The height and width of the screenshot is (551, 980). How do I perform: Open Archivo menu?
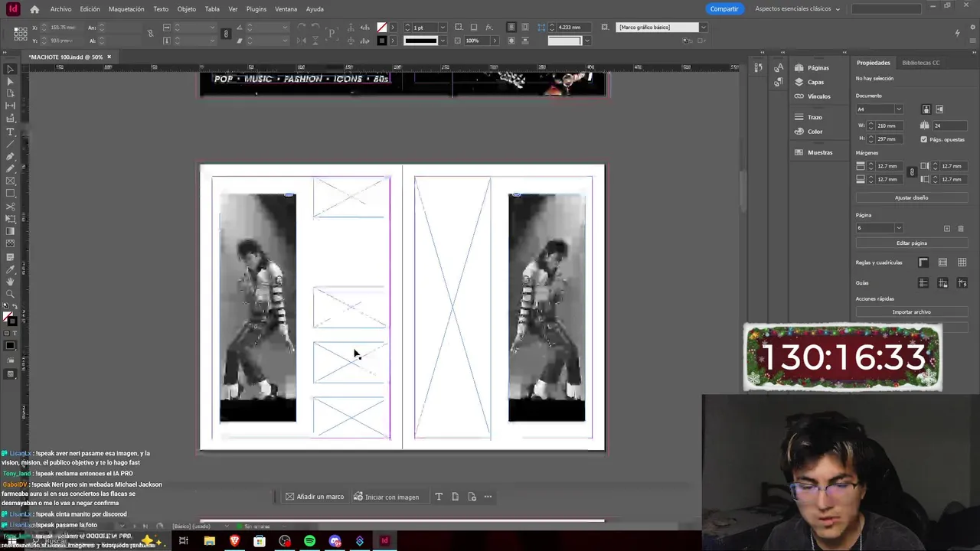[60, 9]
